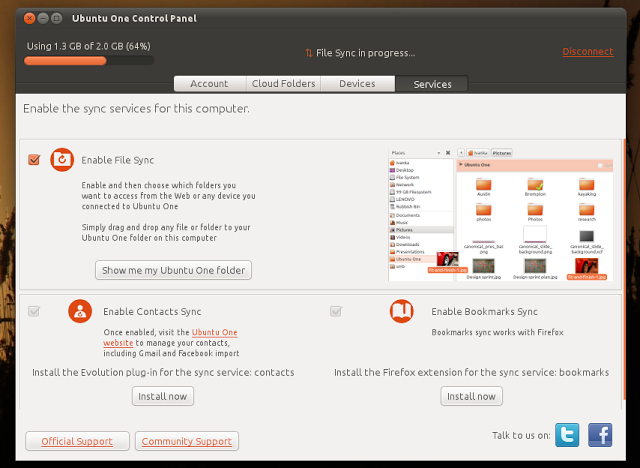640x468 pixels.
Task: Uncheck the Enable File Sync checkbox
Action: click(x=34, y=160)
